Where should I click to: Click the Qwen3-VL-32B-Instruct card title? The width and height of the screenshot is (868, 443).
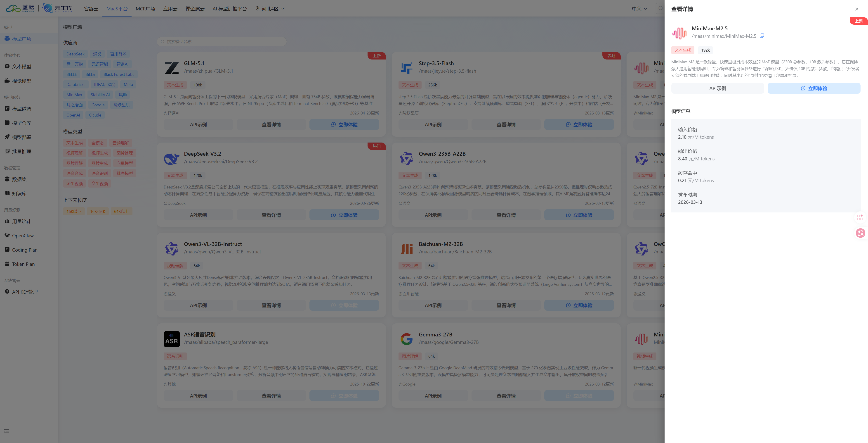[x=213, y=244]
